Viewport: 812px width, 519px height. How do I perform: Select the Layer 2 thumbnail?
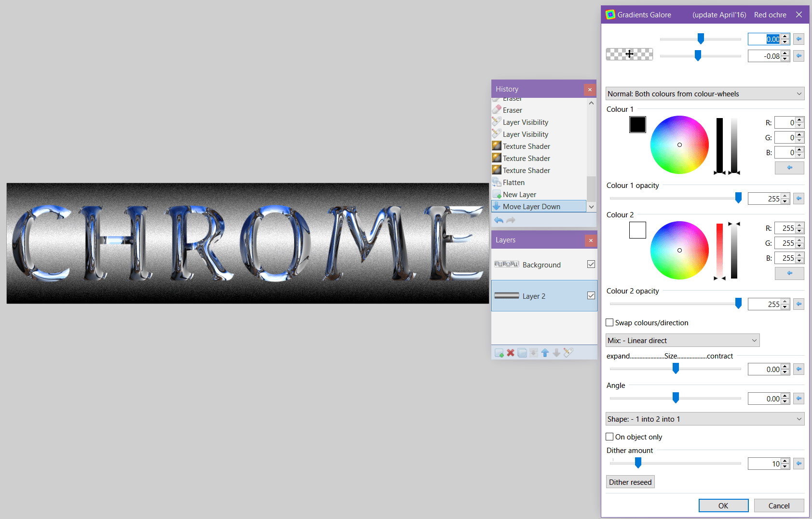[x=506, y=295]
